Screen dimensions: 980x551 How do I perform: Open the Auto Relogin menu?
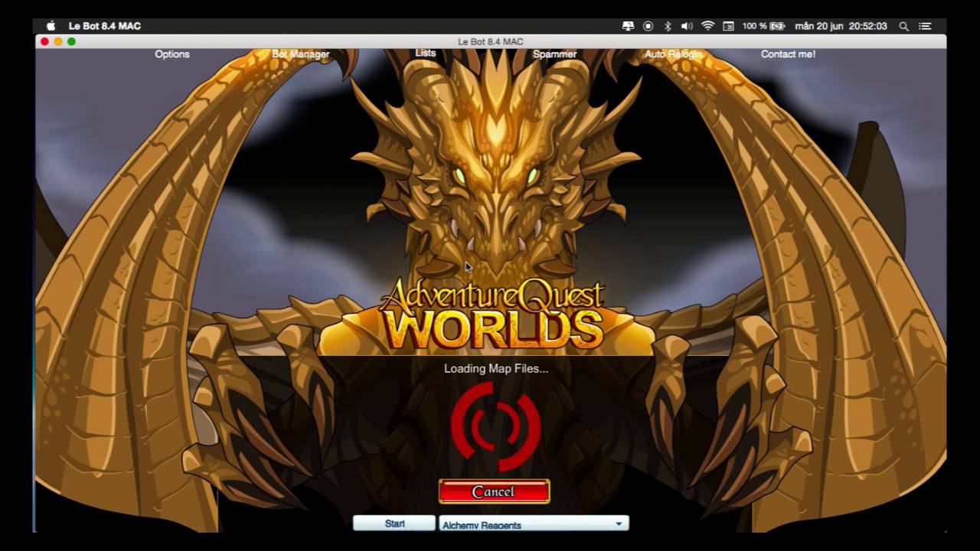coord(673,54)
